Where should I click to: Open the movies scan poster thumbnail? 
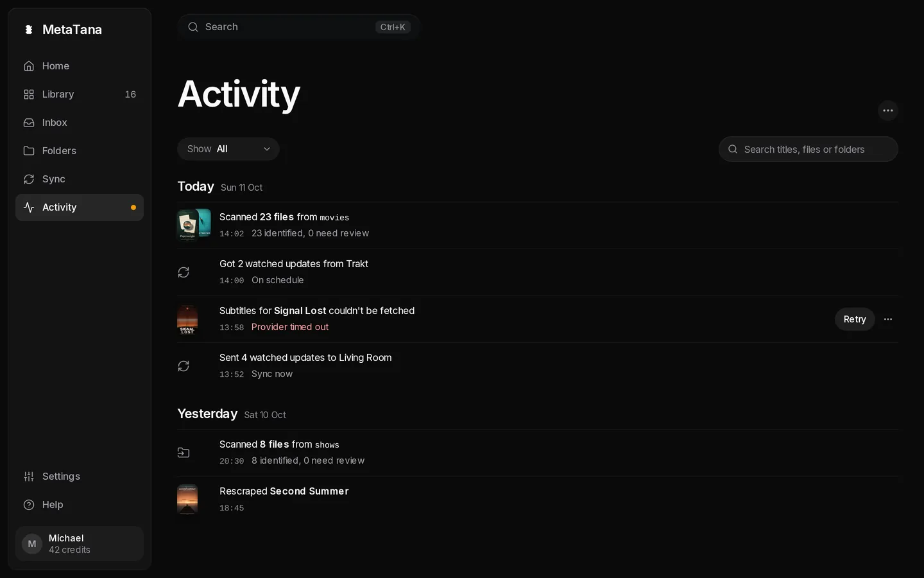coord(194,225)
